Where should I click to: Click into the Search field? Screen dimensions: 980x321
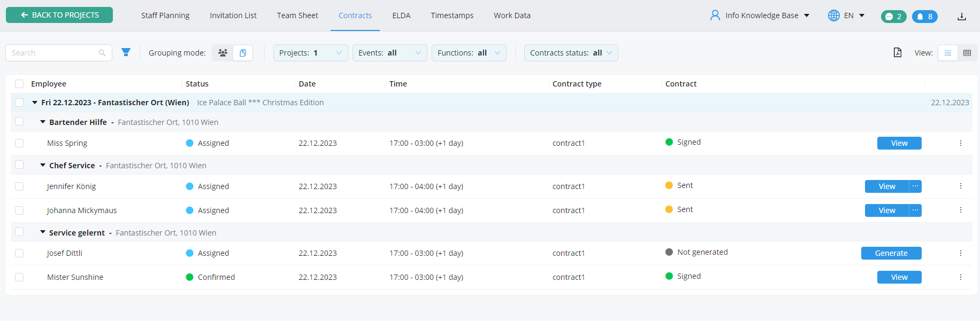pos(53,53)
